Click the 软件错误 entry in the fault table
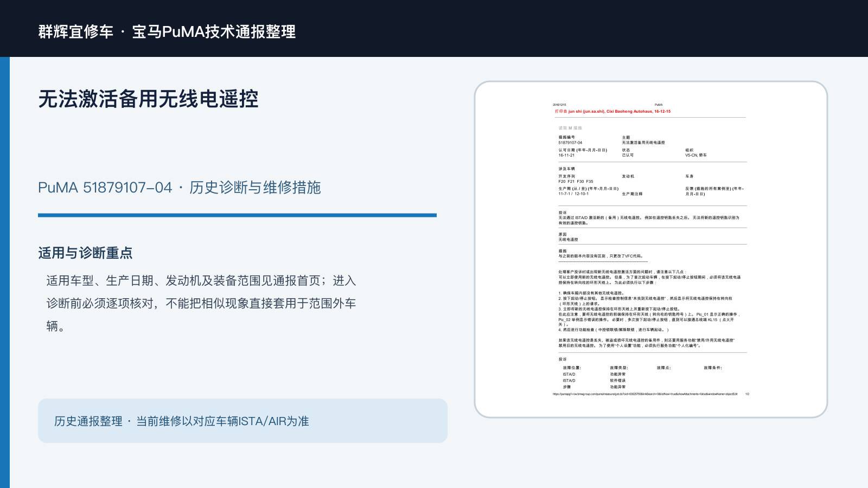The image size is (868, 488). pos(617,381)
